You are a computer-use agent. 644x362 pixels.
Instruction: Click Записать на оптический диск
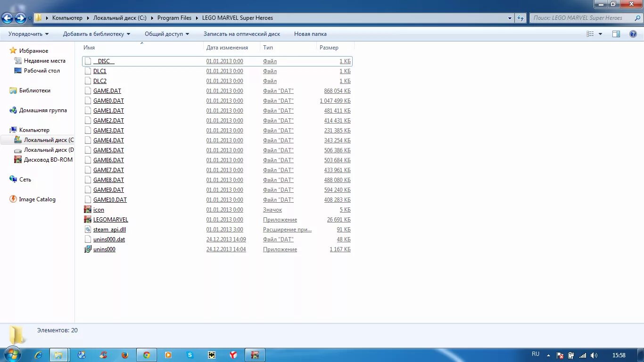242,34
